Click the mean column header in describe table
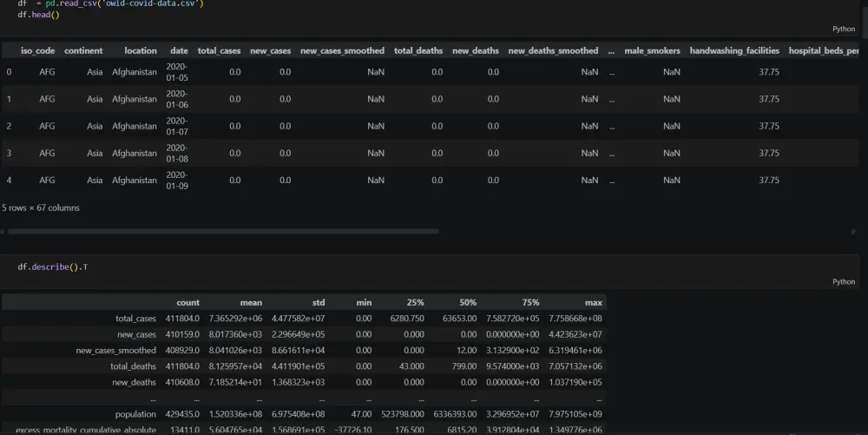 [x=252, y=303]
